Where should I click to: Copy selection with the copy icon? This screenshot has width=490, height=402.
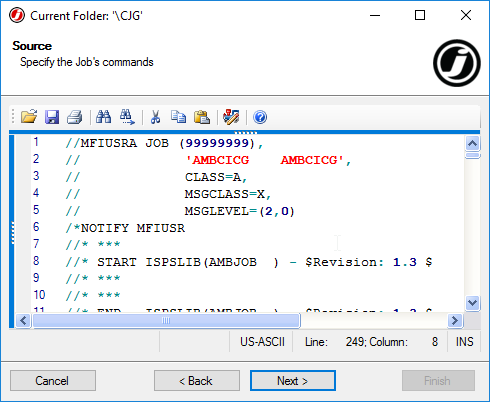178,117
